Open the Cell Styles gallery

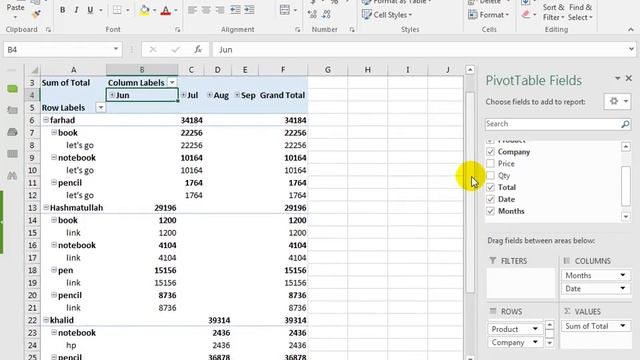[387, 15]
